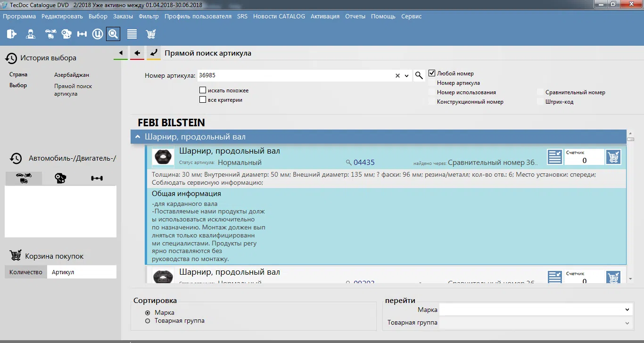
Task: Open the Программа menu
Action: tap(19, 16)
